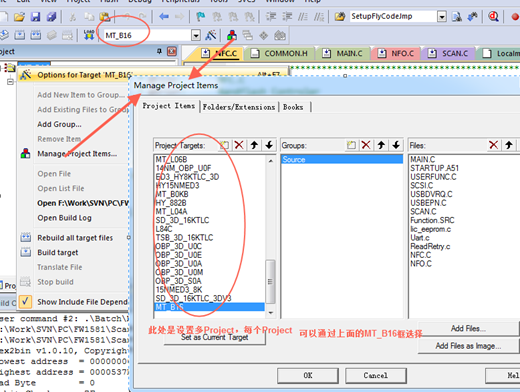Pin the Project panel with pushpin icon
The height and width of the screenshot is (392, 520).
(159, 51)
